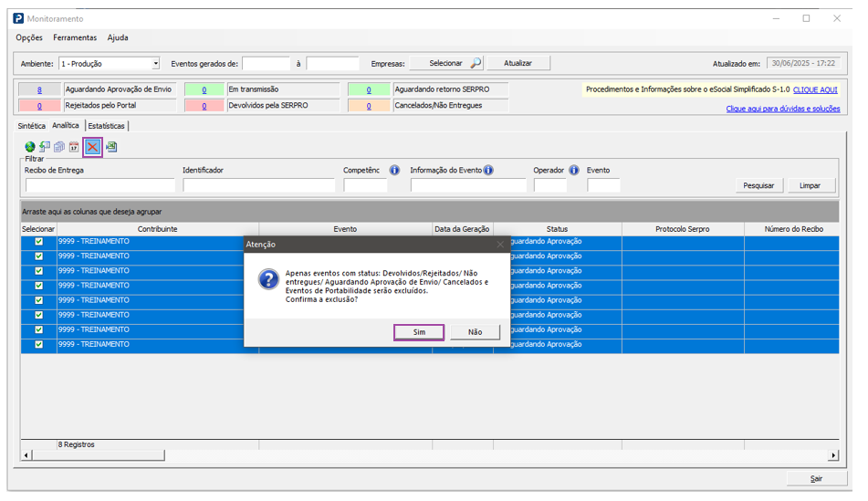This screenshot has height=501, width=868.
Task: Open the Estatísticas tab
Action: tap(106, 126)
